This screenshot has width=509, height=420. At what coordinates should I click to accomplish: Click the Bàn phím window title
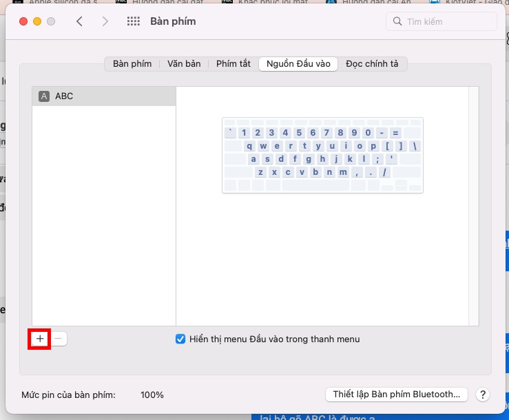pyautogui.click(x=173, y=21)
